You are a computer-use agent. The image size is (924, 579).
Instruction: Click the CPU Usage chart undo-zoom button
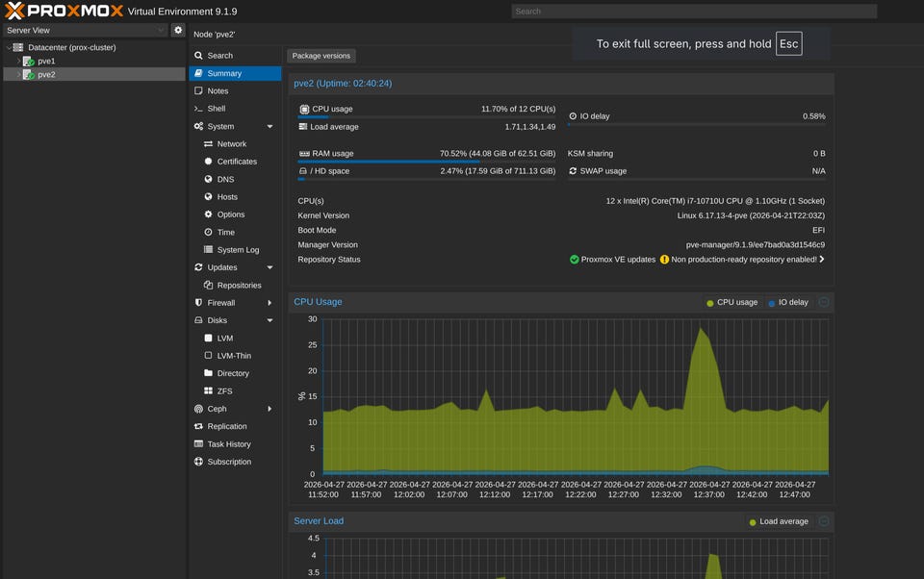(x=824, y=302)
